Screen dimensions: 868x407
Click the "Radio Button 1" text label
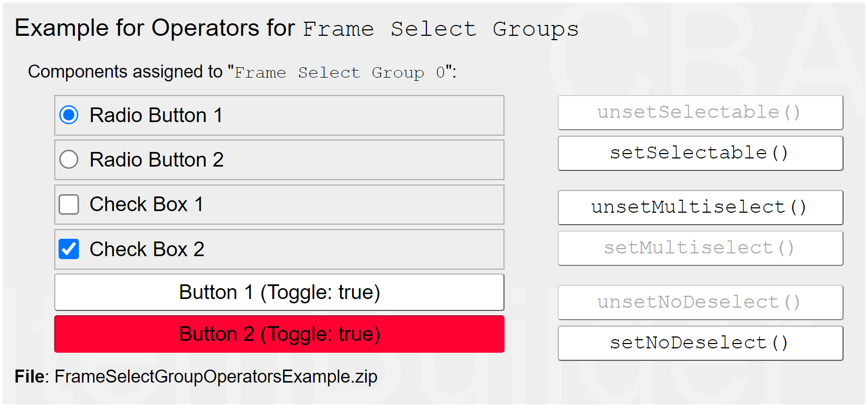[156, 116]
